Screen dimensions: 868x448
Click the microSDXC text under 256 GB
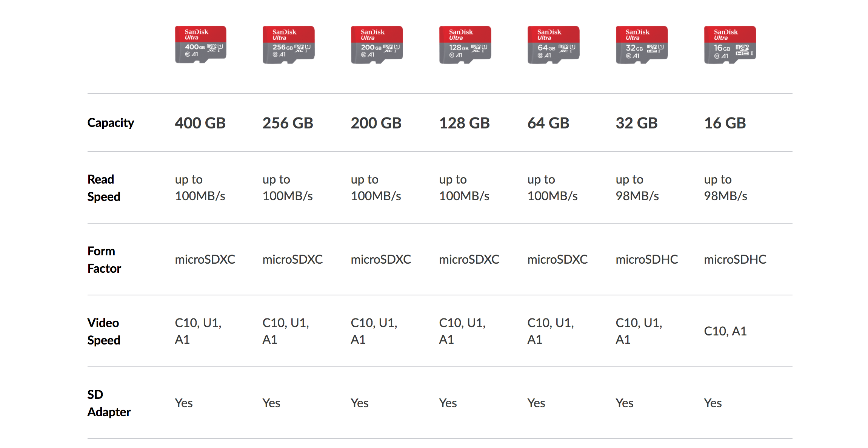tap(293, 259)
